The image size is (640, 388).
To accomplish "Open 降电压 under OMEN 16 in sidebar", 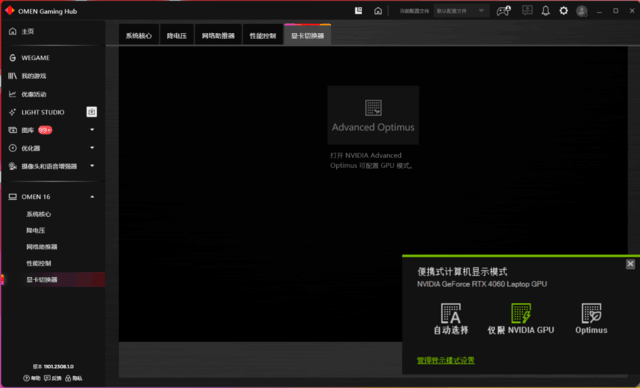I will (36, 231).
